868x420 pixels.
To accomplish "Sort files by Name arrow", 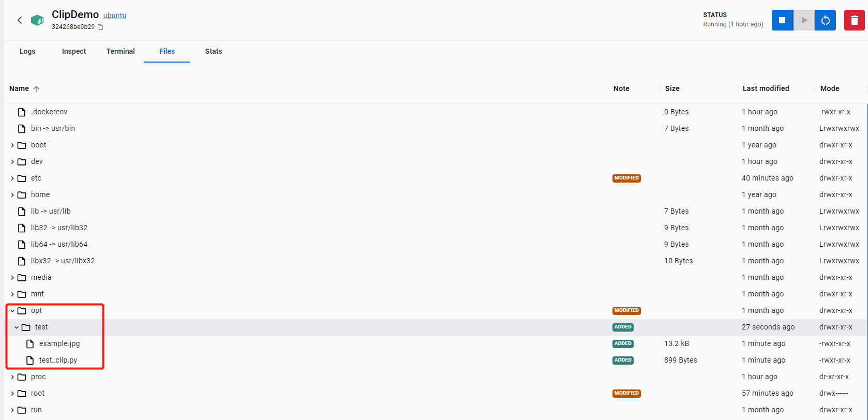I will [x=36, y=89].
